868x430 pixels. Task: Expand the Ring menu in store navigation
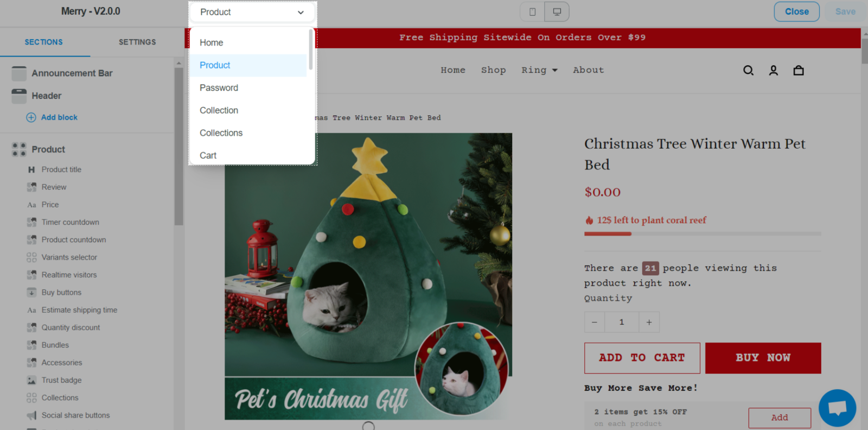pos(539,70)
